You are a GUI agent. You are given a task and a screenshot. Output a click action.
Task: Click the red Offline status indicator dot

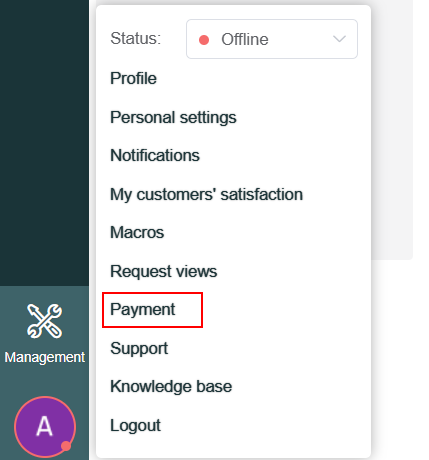pyautogui.click(x=204, y=40)
